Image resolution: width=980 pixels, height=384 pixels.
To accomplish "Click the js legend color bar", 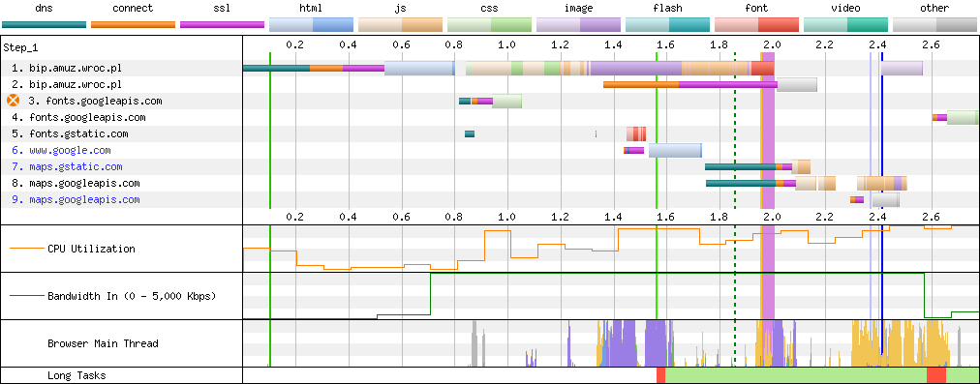I will [401, 24].
